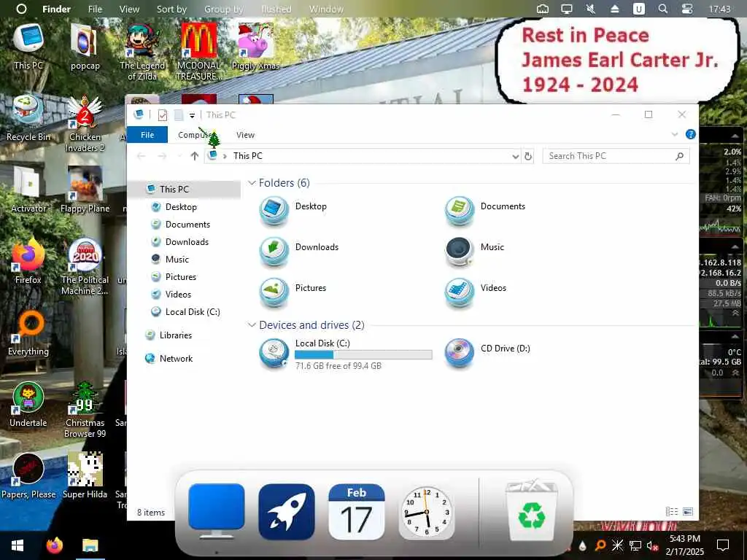The image size is (747, 560).
Task: Open the Recycle Bin desktop icon
Action: [x=28, y=118]
